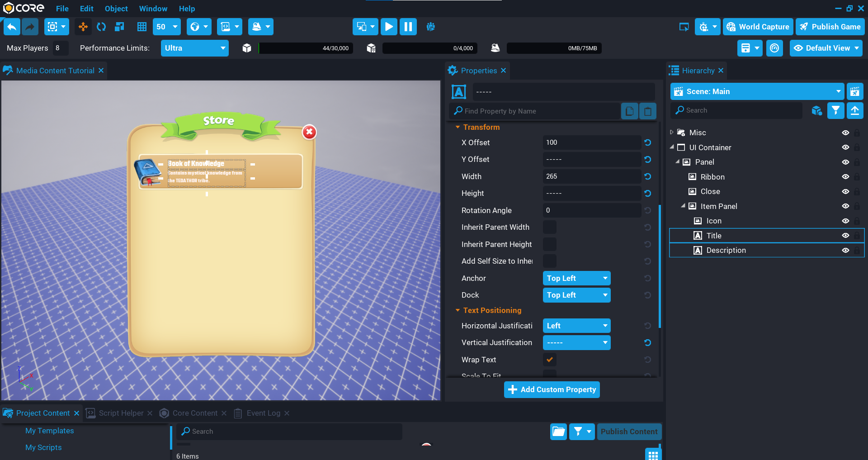This screenshot has height=460, width=868.
Task: Switch to the Core Content tab
Action: pos(195,413)
